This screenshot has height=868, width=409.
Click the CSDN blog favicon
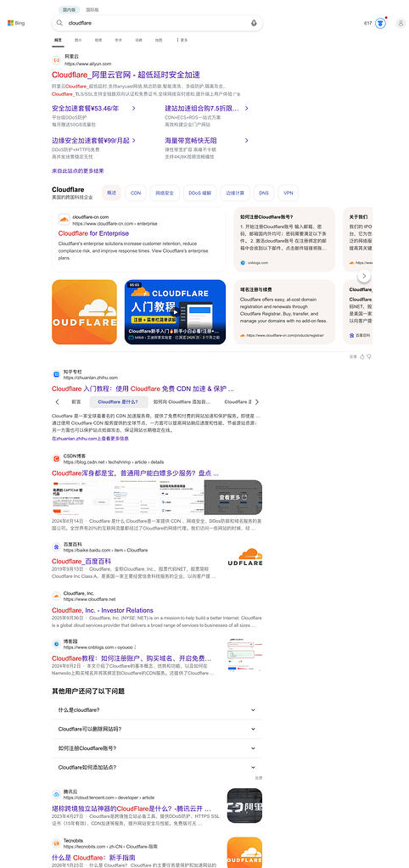tap(57, 458)
